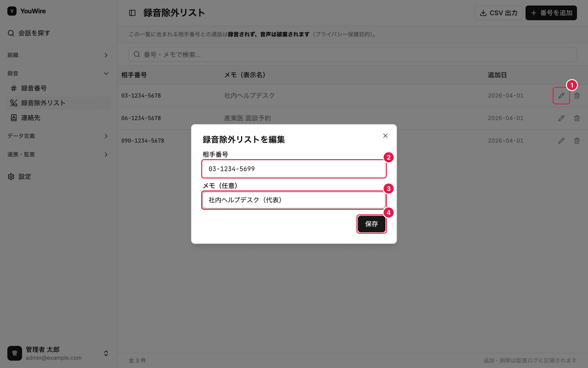Close the 録音除外リストを編集 dialog
Image resolution: width=588 pixels, height=368 pixels.
(385, 136)
